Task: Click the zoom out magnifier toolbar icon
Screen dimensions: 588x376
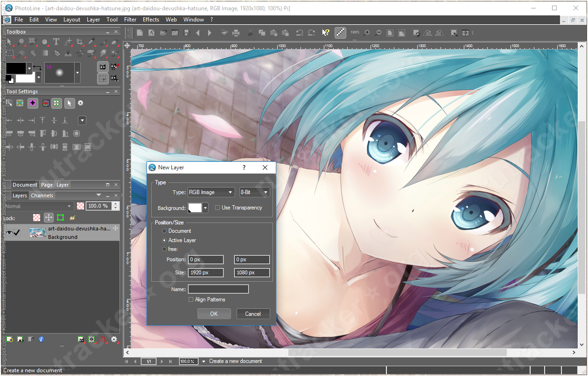Action: click(378, 33)
